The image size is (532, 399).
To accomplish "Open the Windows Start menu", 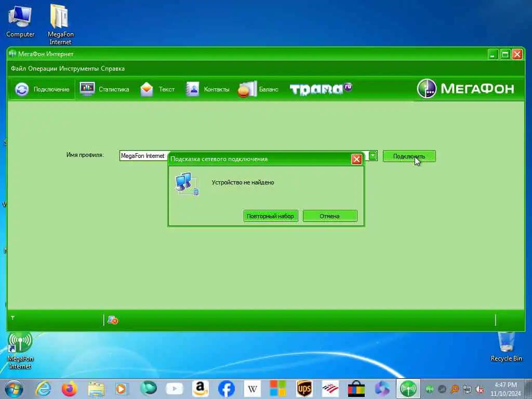I will tap(14, 389).
